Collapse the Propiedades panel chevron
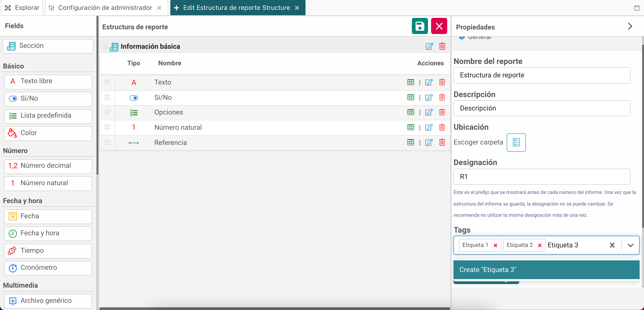The width and height of the screenshot is (644, 310). point(630,26)
